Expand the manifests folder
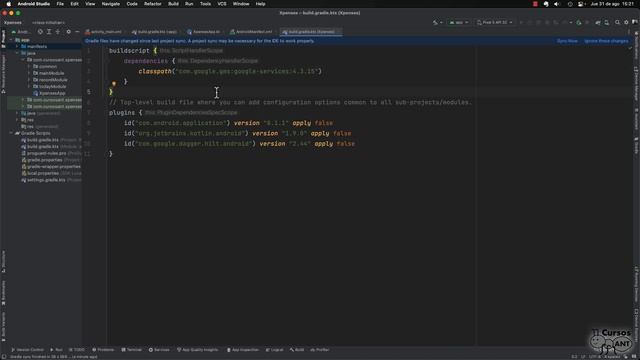The height and width of the screenshot is (360, 640). (x=17, y=47)
